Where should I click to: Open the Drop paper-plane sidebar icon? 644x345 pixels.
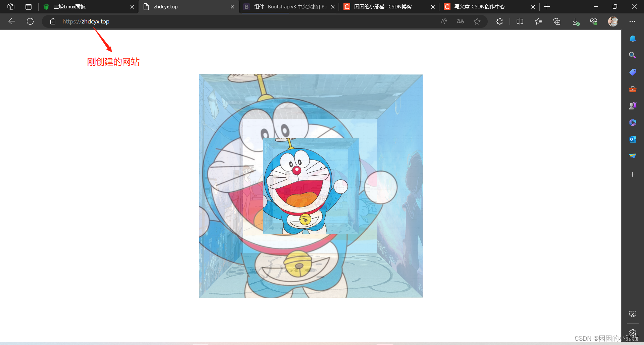pos(633,156)
